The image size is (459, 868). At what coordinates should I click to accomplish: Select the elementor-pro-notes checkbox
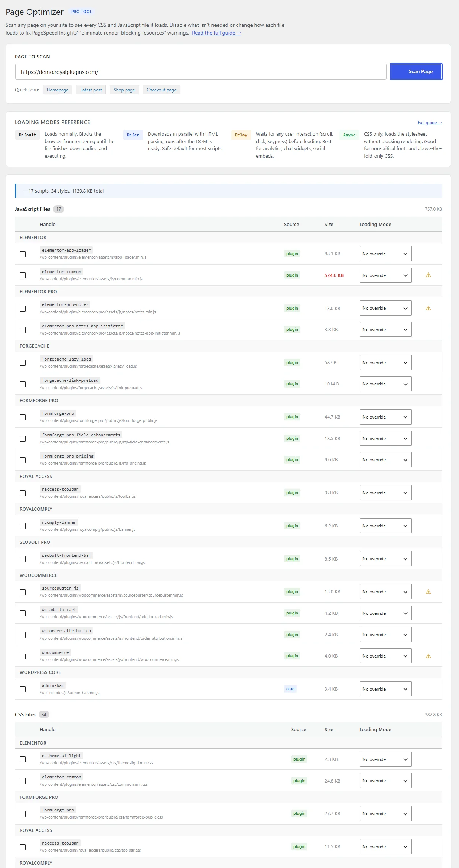pyautogui.click(x=23, y=309)
